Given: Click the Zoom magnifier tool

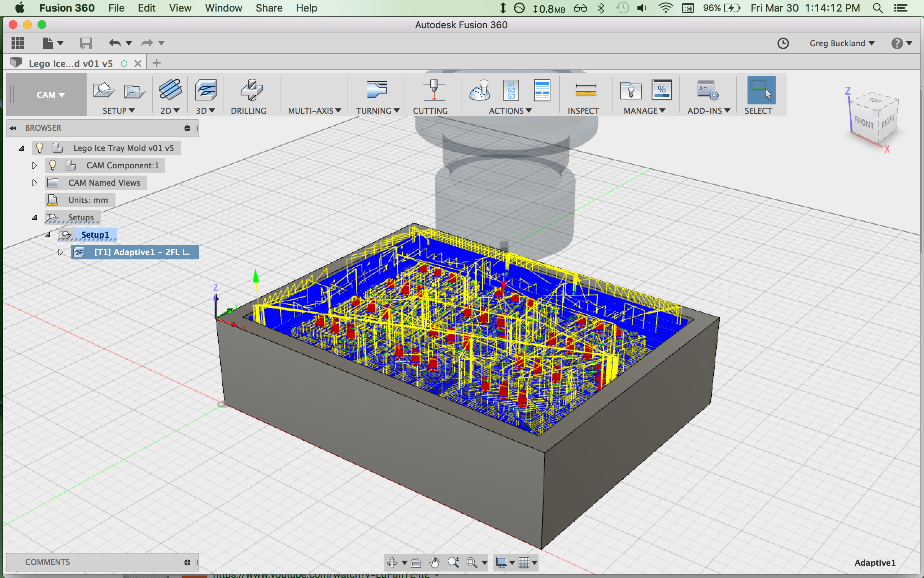Looking at the screenshot, I should 453,562.
